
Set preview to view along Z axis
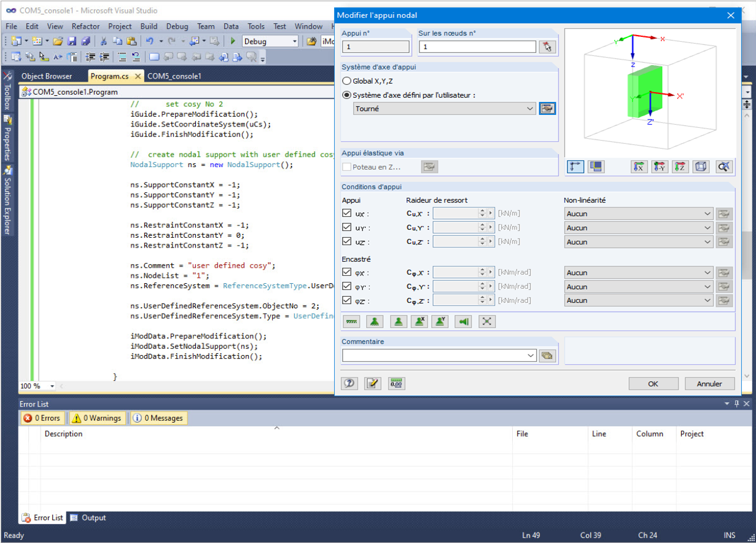680,166
